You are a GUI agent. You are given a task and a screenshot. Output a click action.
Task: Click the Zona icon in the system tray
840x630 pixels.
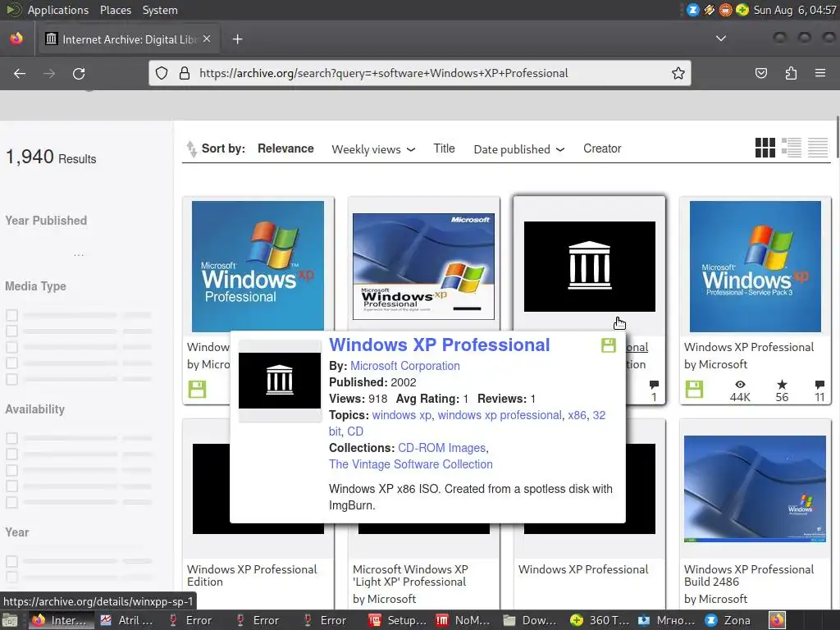[692, 10]
